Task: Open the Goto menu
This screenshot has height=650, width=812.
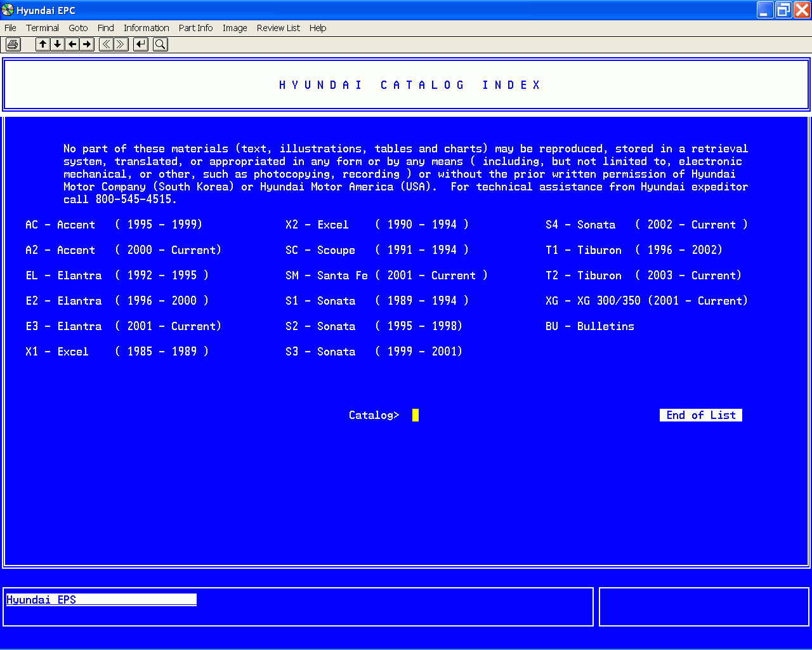Action: click(x=78, y=28)
